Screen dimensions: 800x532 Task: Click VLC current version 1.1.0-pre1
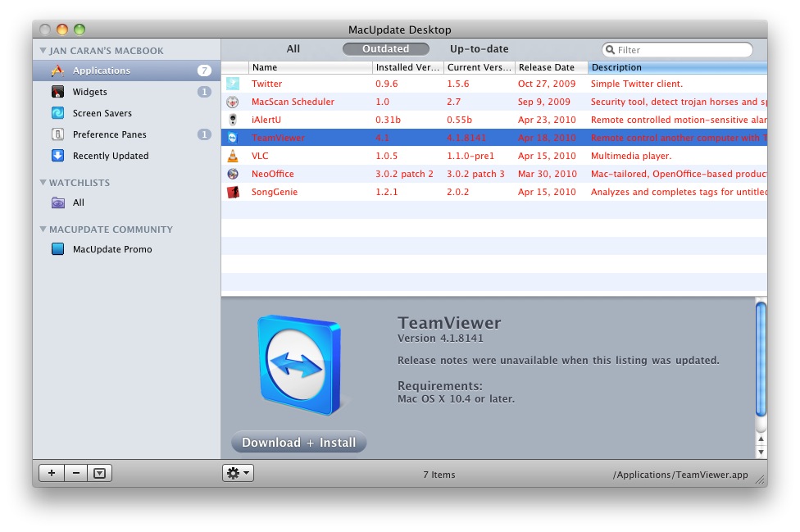[470, 156]
